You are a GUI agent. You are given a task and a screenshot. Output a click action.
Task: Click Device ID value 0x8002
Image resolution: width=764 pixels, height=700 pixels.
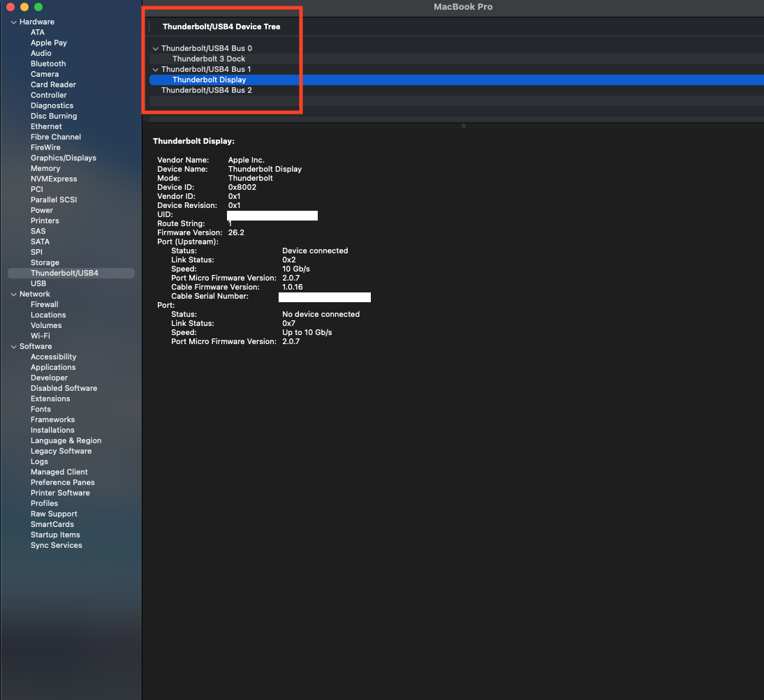(242, 188)
